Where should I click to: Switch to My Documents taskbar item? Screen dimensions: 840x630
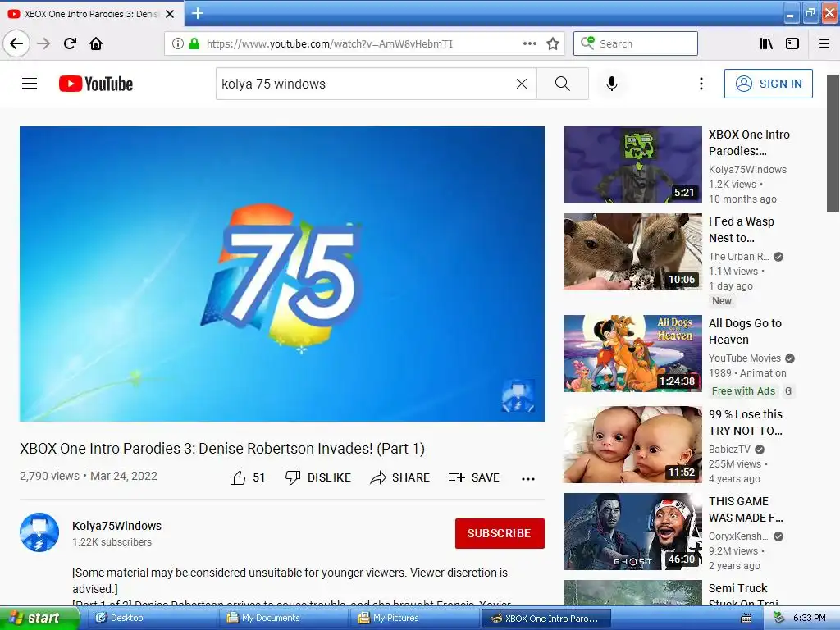284,618
